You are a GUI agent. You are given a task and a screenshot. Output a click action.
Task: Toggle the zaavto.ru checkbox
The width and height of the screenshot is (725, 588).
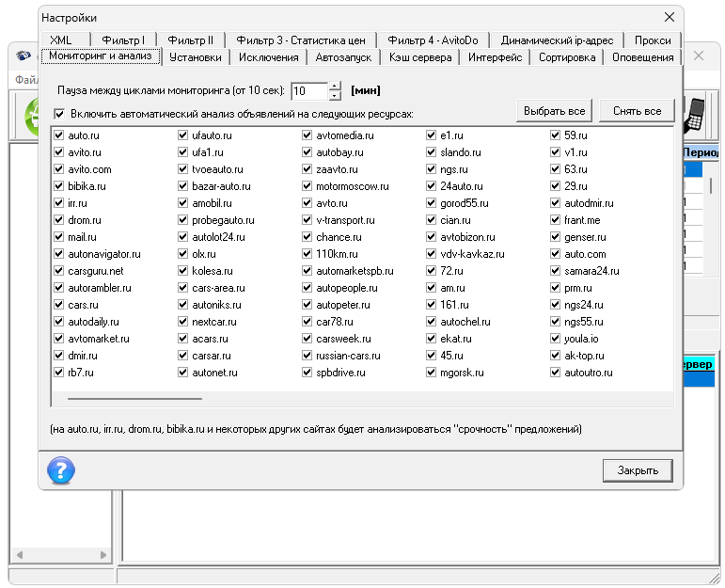(307, 168)
